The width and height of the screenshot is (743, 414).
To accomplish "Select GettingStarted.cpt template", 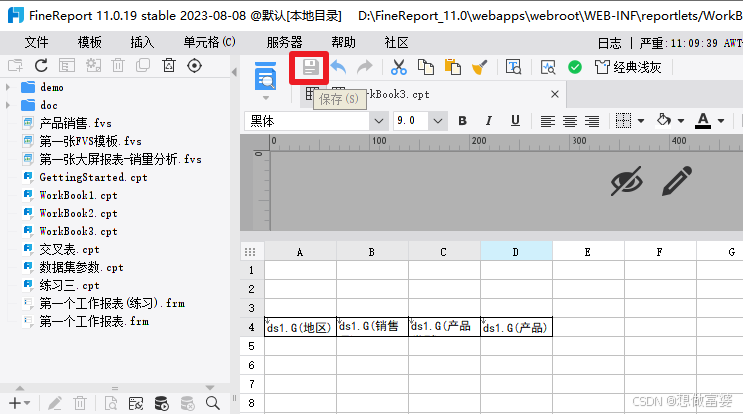I will click(x=93, y=177).
